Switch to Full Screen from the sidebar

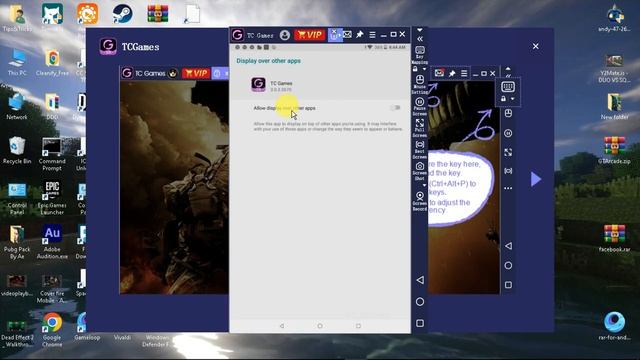420,128
